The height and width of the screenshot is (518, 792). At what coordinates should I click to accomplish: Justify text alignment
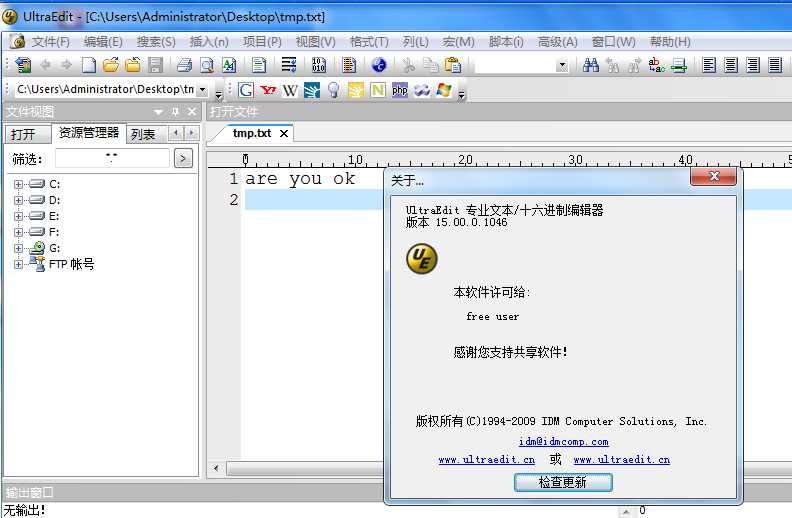click(775, 65)
